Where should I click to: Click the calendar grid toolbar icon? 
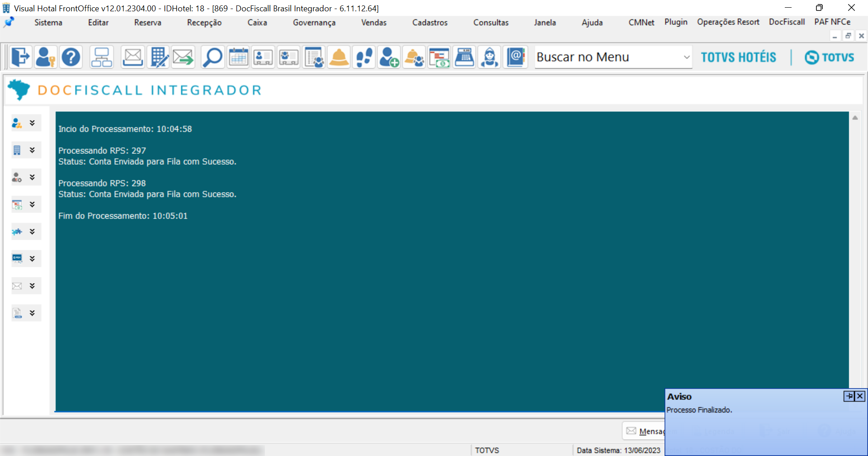[238, 57]
